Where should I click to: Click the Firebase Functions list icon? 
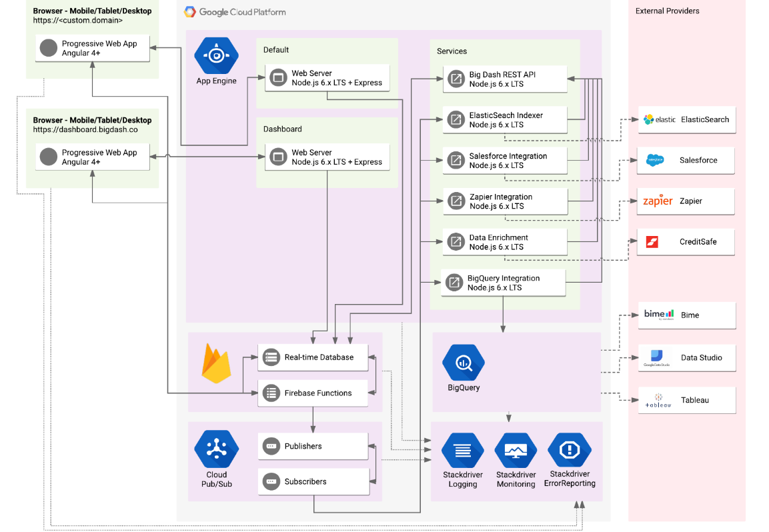point(271,393)
